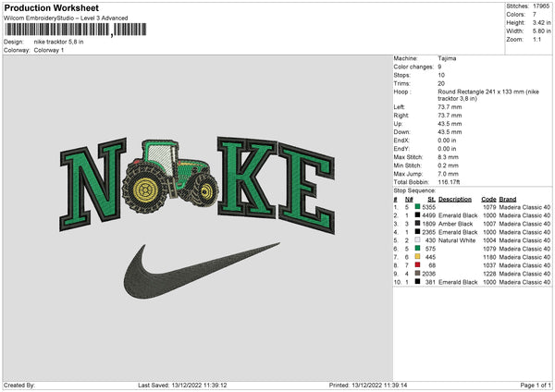The height and width of the screenshot is (392, 555).
Task: Click the Stop Sequence heading
Action: pyautogui.click(x=414, y=190)
